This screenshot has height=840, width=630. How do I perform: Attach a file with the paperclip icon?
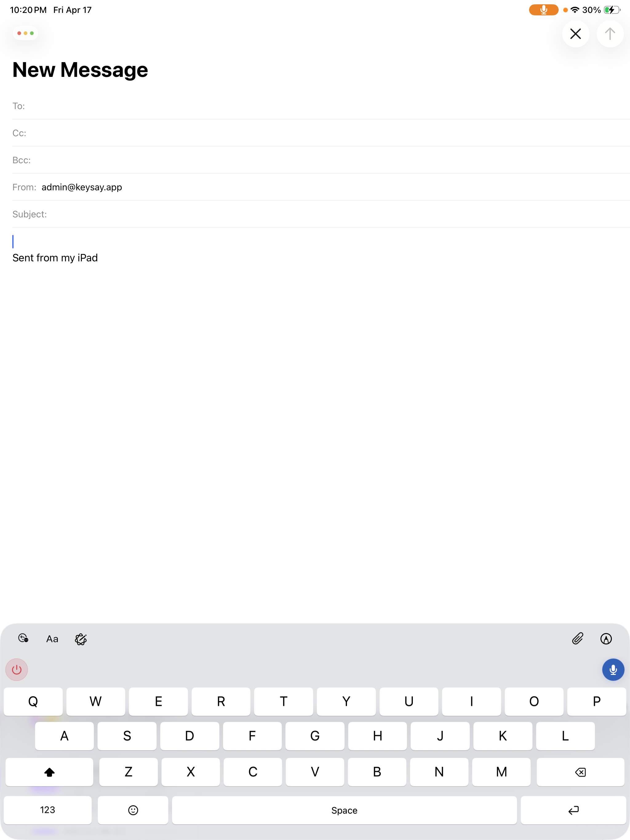coord(578,639)
